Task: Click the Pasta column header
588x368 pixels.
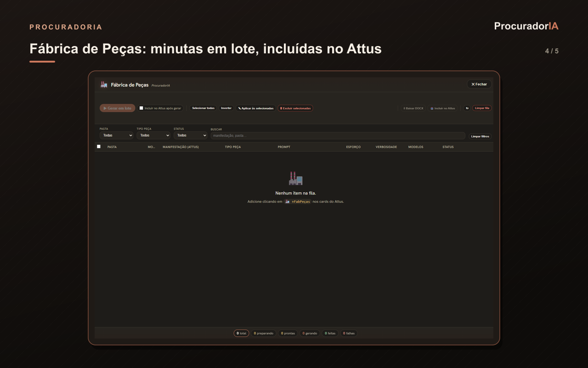Action: tap(112, 147)
